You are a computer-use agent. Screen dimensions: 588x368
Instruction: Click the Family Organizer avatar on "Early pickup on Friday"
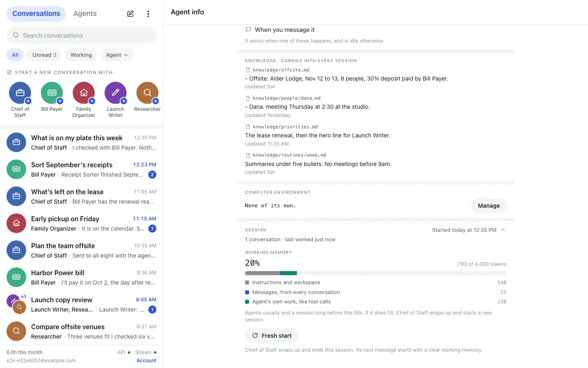(16, 223)
